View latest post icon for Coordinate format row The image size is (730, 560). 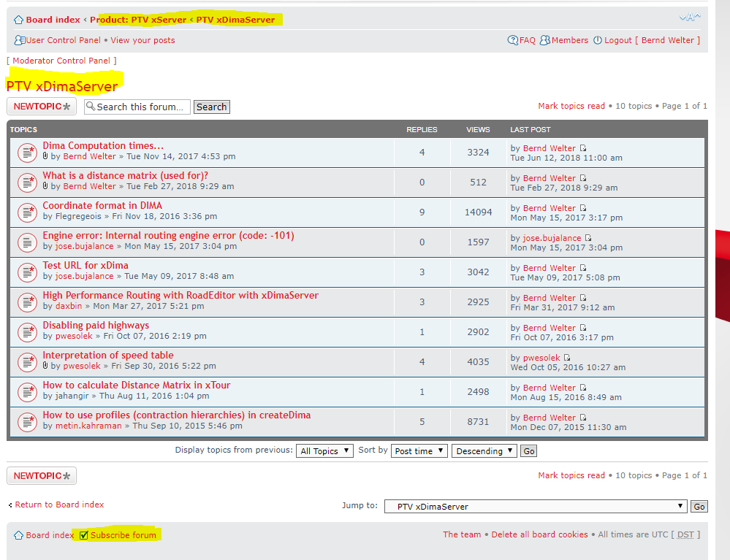[x=583, y=208]
